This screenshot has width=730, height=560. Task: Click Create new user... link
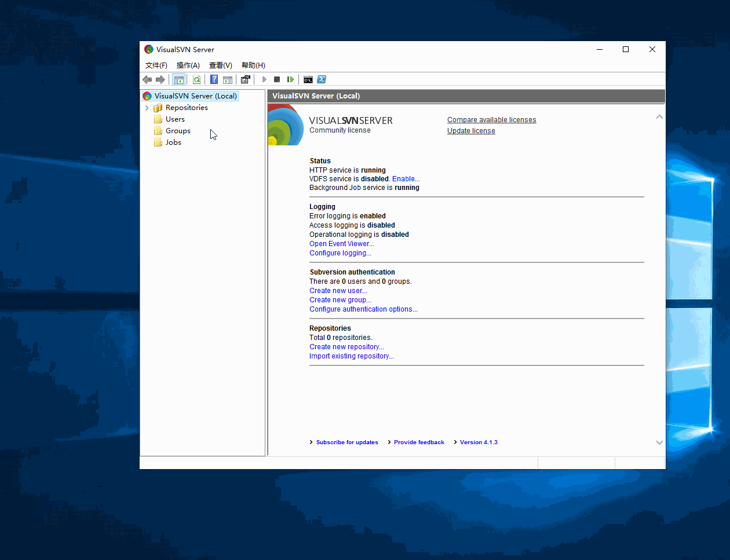338,291
